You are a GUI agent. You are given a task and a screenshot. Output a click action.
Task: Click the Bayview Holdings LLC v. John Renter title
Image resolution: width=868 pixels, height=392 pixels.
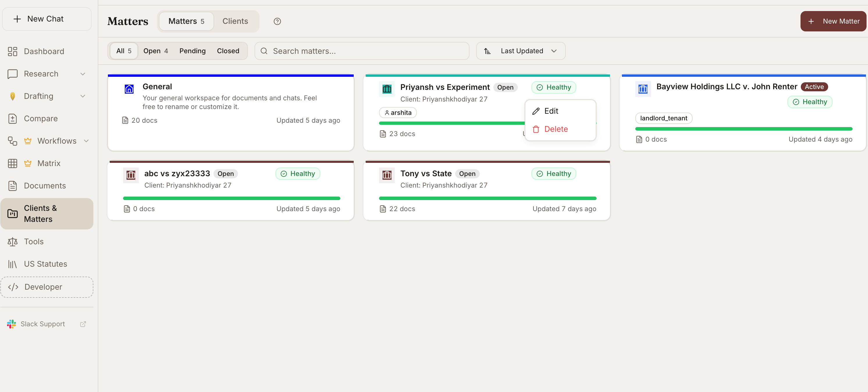pos(726,87)
